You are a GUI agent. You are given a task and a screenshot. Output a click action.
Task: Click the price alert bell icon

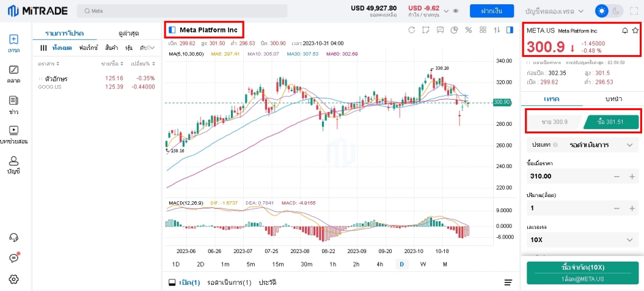click(624, 30)
